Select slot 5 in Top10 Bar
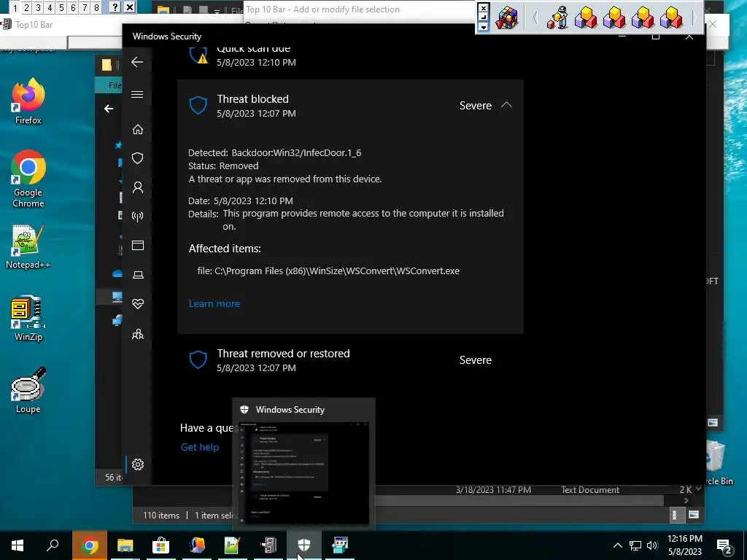Viewport: 747px width, 560px height. (x=61, y=7)
